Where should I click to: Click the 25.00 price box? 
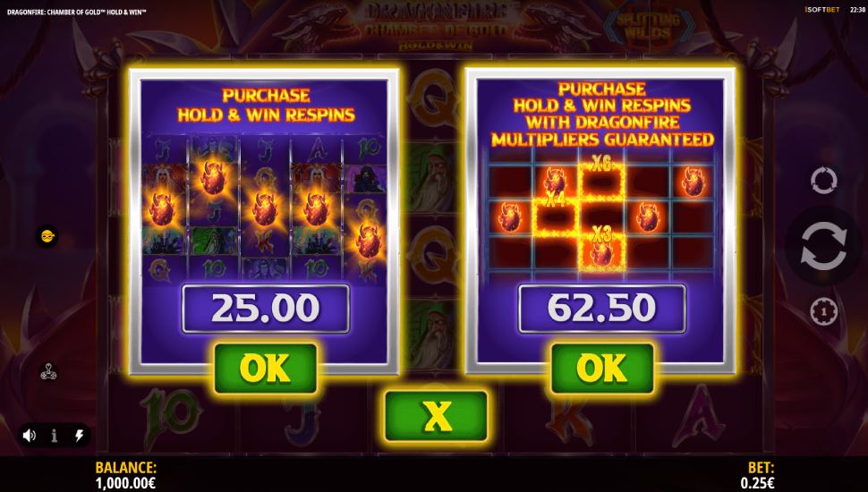click(x=266, y=309)
